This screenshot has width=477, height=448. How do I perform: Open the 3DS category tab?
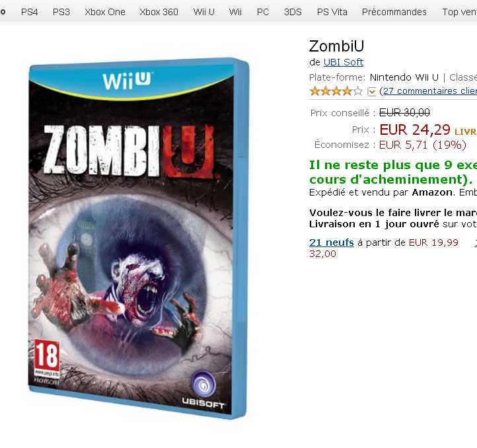pyautogui.click(x=293, y=12)
